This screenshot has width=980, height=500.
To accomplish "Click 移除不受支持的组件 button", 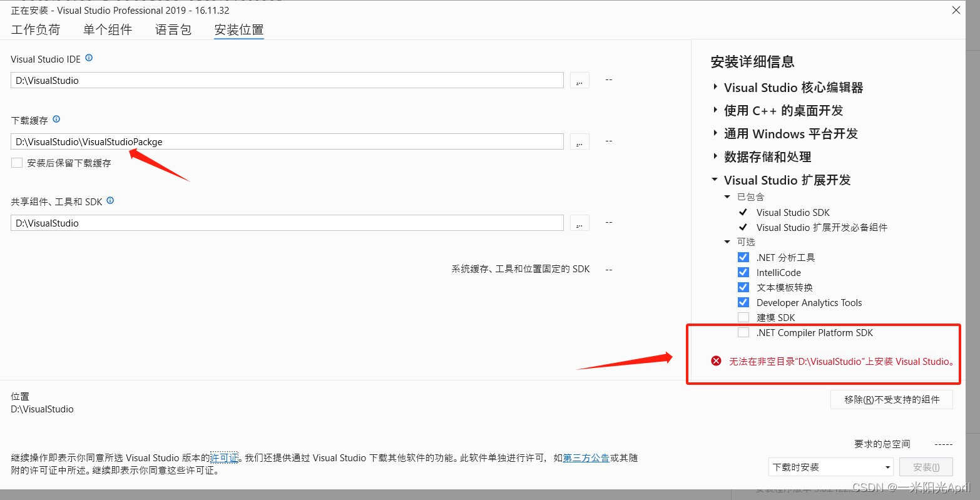I will click(892, 399).
